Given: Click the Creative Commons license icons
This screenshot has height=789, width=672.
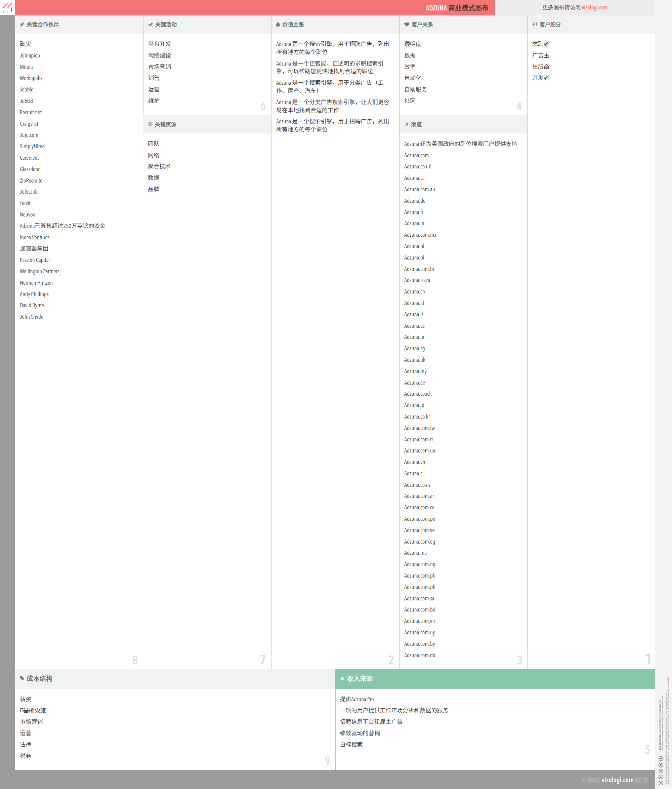Looking at the screenshot, I should (661, 771).
